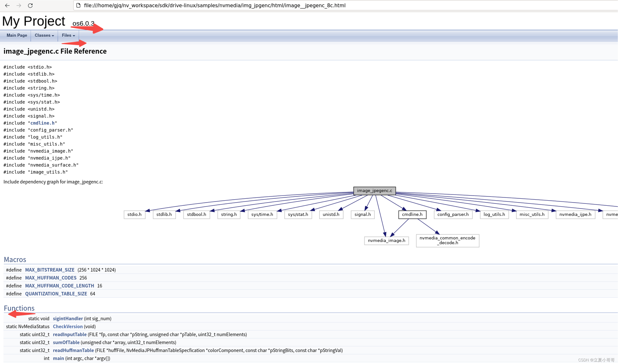Image resolution: width=618 pixels, height=364 pixels.
Task: Open the MAX_HUFFMAN_CODES macro link
Action: click(x=51, y=278)
